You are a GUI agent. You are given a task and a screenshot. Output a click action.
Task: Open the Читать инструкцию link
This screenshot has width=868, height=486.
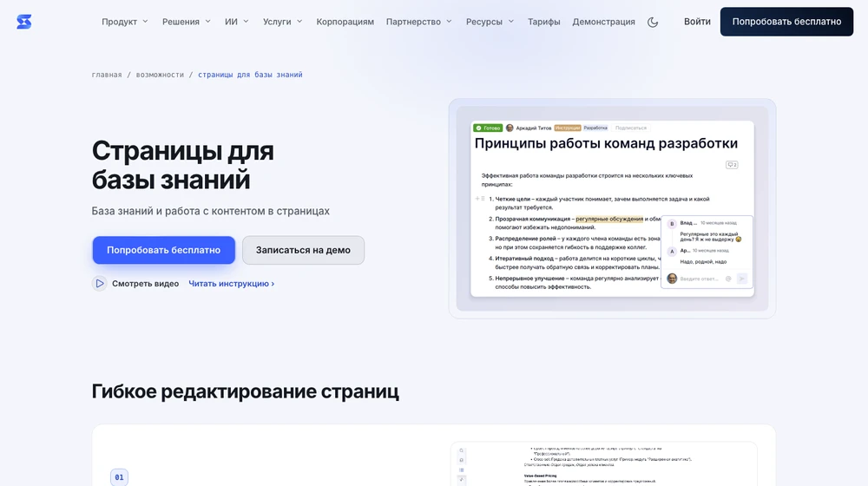pos(232,284)
